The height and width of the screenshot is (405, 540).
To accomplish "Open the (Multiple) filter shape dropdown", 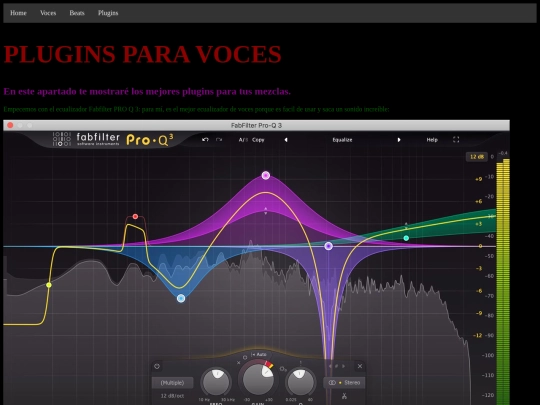I will 173,383.
